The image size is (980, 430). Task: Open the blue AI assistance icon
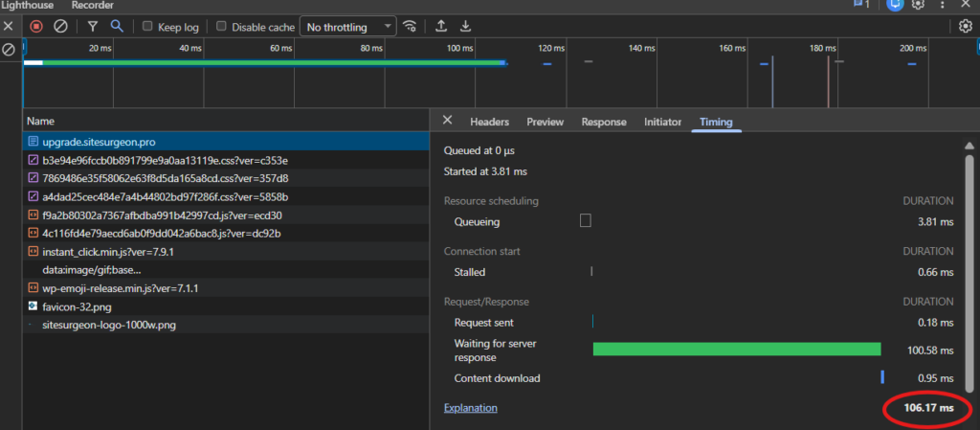point(895,5)
